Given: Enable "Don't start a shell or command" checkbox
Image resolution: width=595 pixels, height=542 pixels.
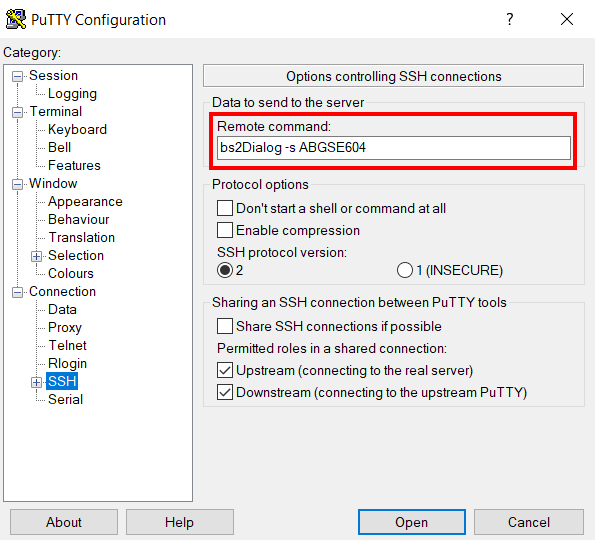Looking at the screenshot, I should [225, 208].
